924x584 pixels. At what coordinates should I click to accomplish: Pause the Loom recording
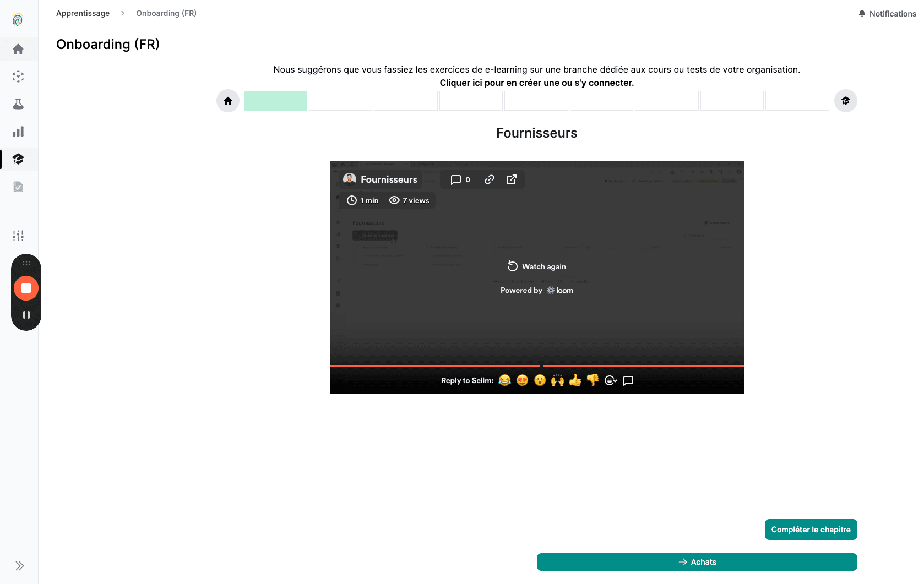click(x=26, y=315)
